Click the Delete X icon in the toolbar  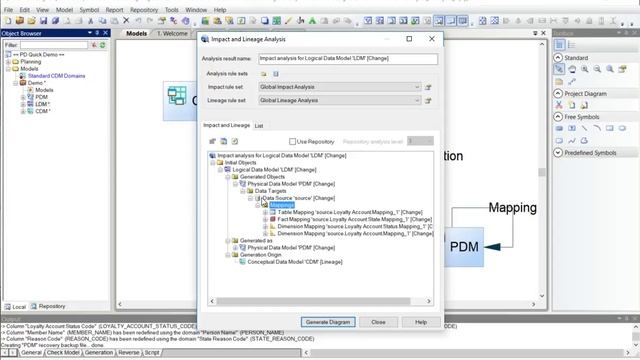click(x=126, y=20)
